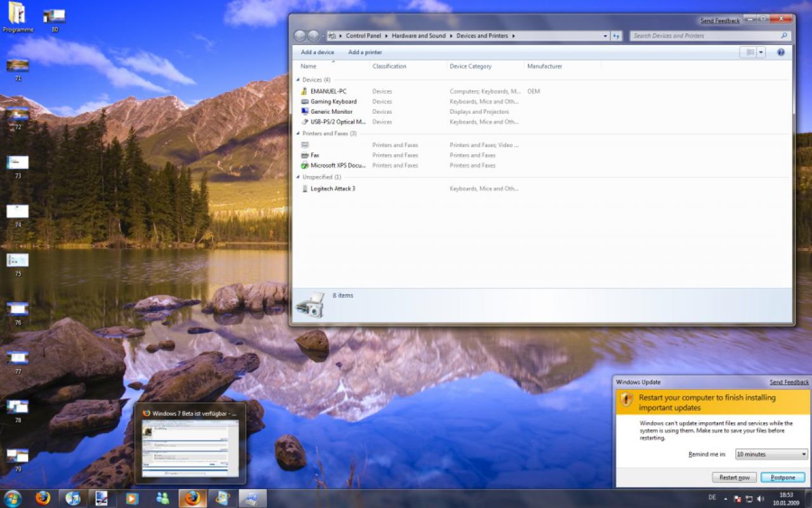Click the search magnifier icon
This screenshot has width=812, height=508.
click(784, 36)
